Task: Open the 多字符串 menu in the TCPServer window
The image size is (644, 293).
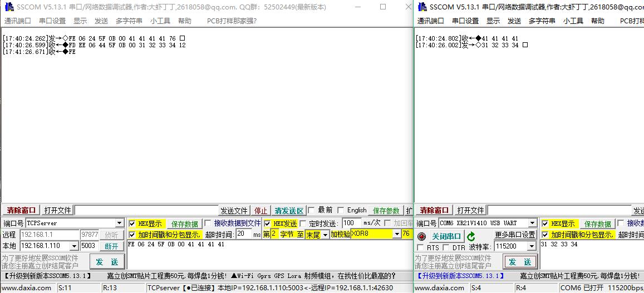Action: coord(129,21)
